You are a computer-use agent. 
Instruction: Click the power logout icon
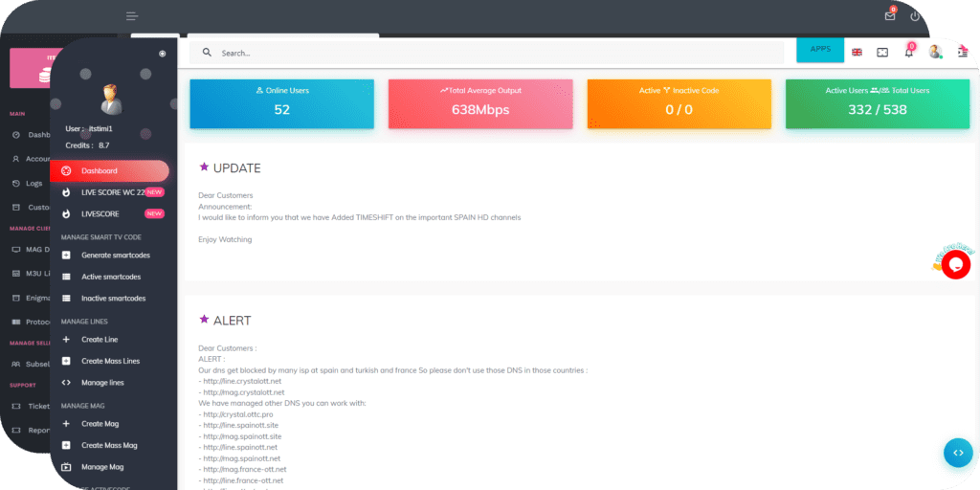tap(915, 16)
